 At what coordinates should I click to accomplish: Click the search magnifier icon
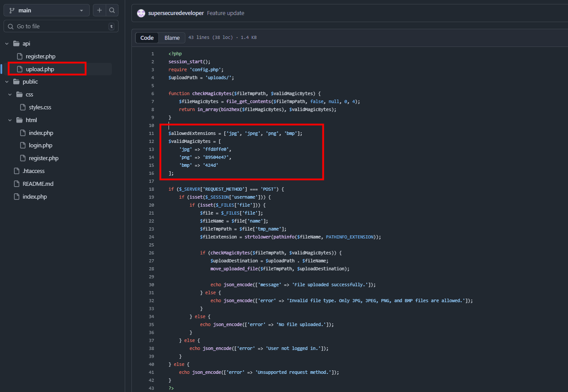point(112,10)
